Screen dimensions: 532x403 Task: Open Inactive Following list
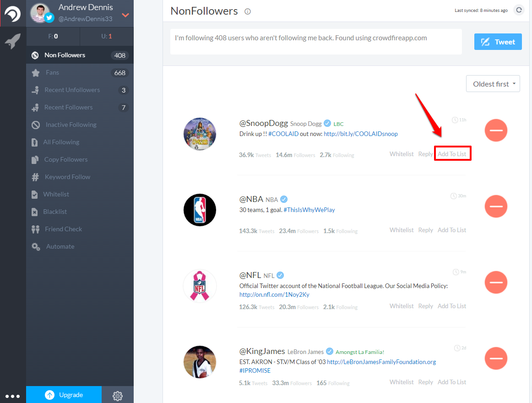click(x=80, y=125)
